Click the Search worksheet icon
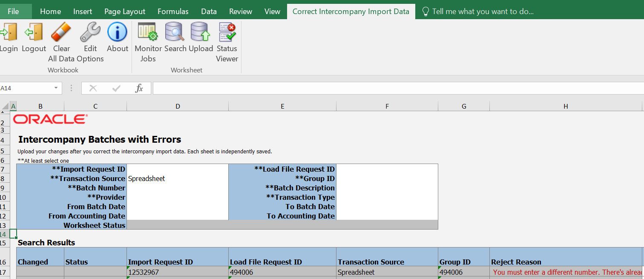 [x=175, y=32]
